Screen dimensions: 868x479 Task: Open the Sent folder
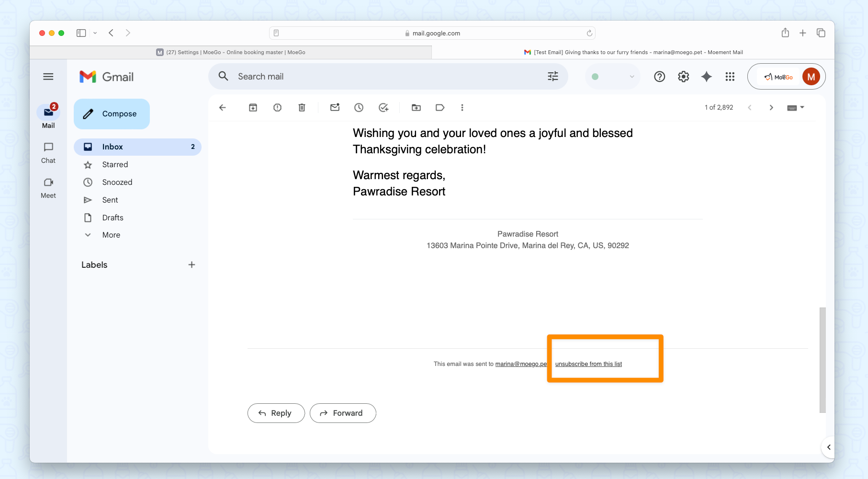(x=110, y=200)
